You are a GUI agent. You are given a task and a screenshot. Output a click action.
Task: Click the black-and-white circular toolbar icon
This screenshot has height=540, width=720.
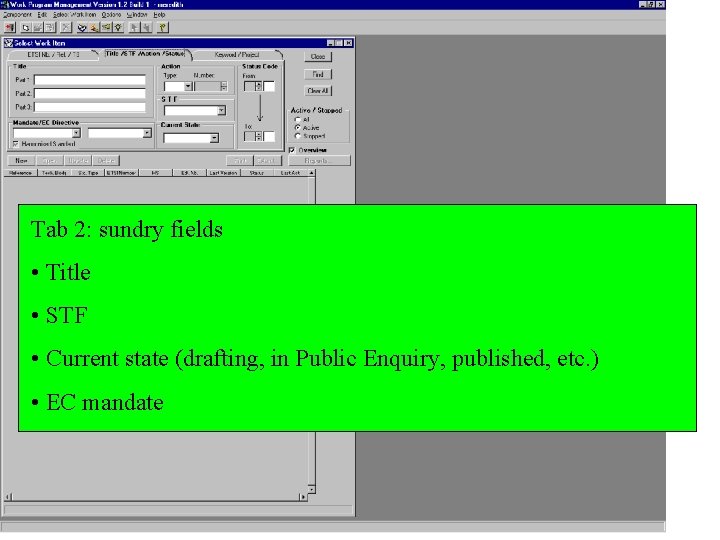click(x=82, y=28)
